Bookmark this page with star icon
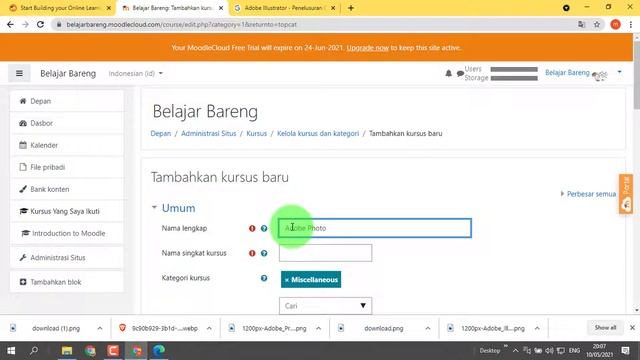640x360 pixels. pos(597,24)
